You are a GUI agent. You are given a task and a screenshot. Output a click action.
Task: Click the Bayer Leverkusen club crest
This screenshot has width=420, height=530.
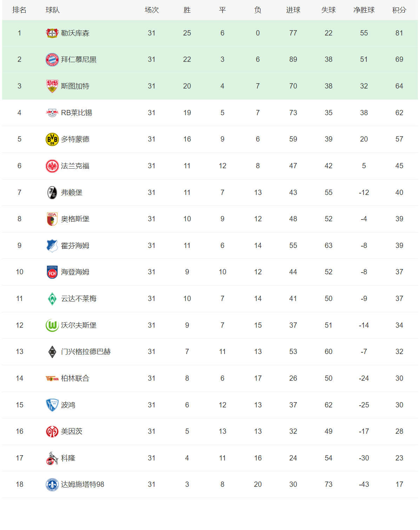(x=52, y=33)
